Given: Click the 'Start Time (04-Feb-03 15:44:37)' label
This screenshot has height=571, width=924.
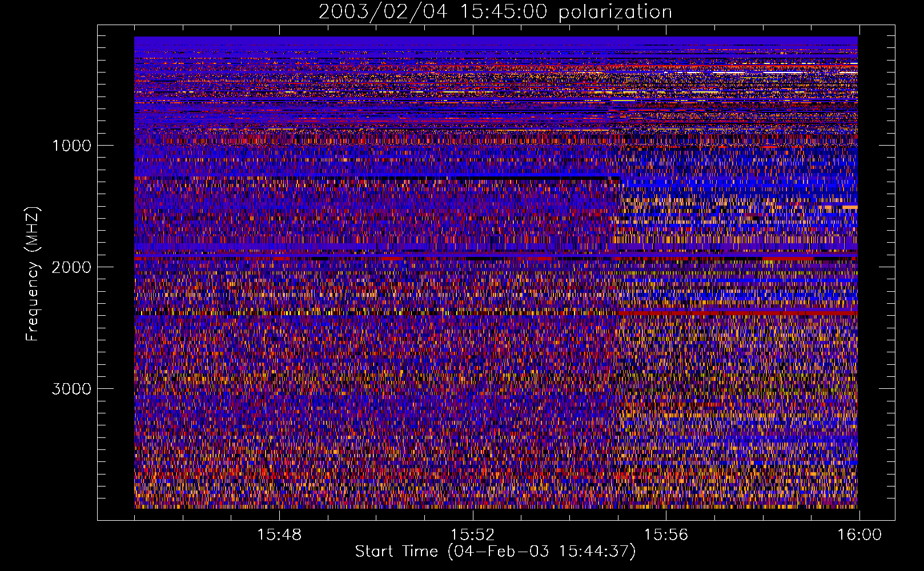Looking at the screenshot, I should coord(495,552).
